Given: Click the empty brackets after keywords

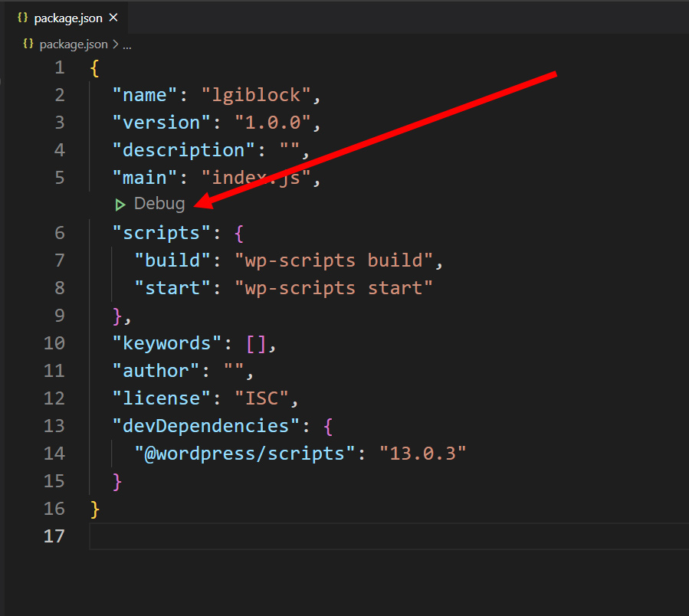Looking at the screenshot, I should 256,343.
